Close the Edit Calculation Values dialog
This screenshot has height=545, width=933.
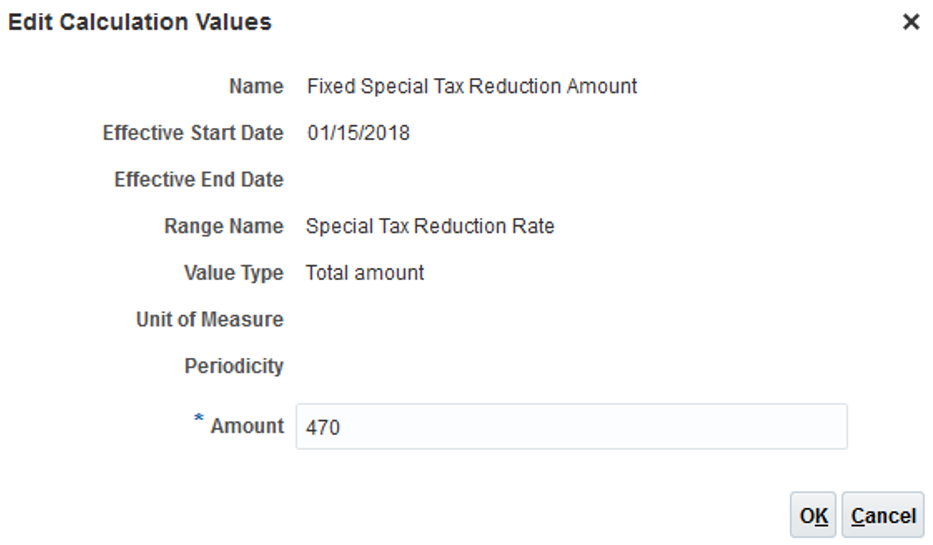point(910,22)
